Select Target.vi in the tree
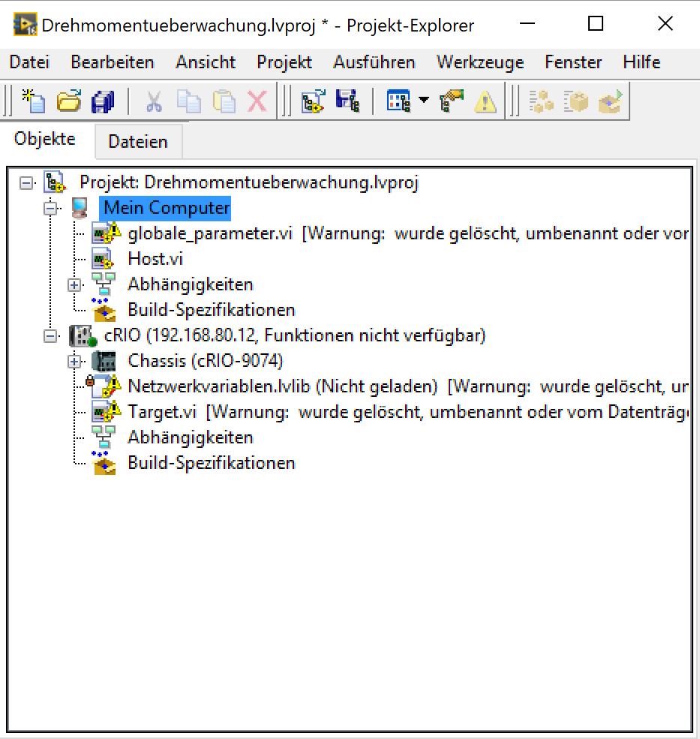 162,412
